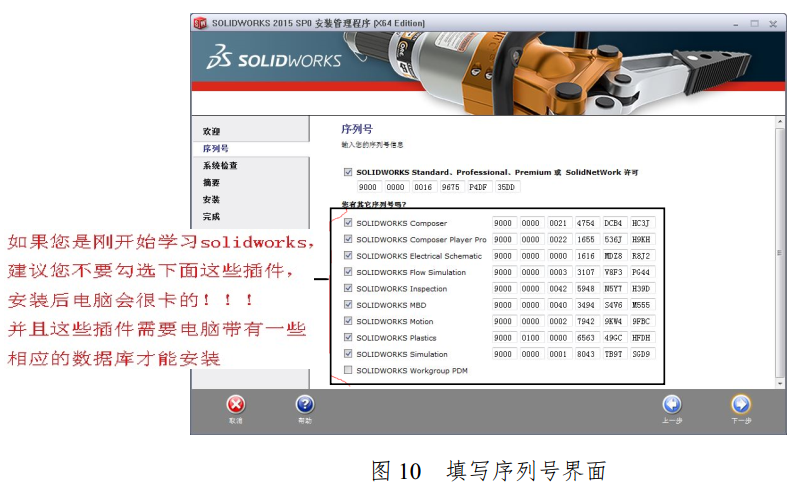The image size is (802, 488).
Task: Click main serial field containing 35DD
Action: (506, 187)
